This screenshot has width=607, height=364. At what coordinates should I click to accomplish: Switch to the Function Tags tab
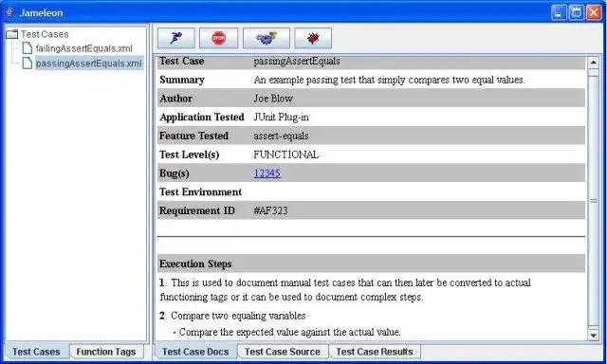point(106,352)
